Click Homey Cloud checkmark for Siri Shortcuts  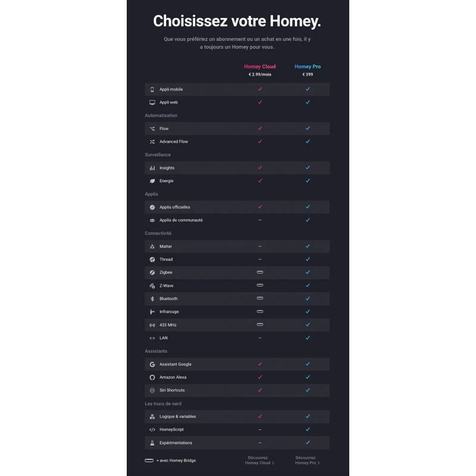(260, 390)
